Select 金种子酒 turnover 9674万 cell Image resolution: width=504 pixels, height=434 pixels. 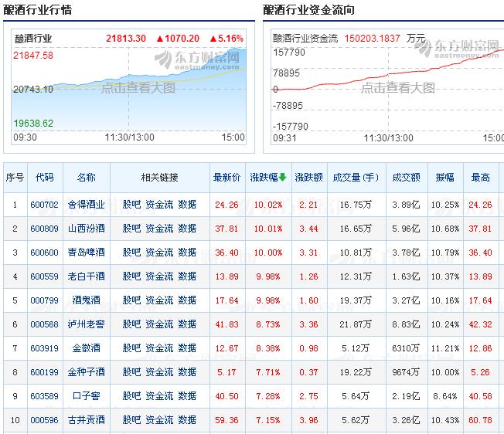click(x=407, y=372)
